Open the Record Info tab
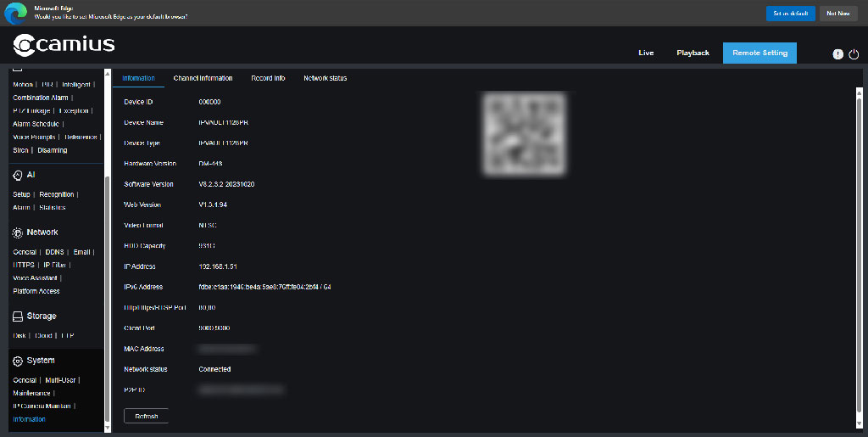This screenshot has width=868, height=437. 268,78
